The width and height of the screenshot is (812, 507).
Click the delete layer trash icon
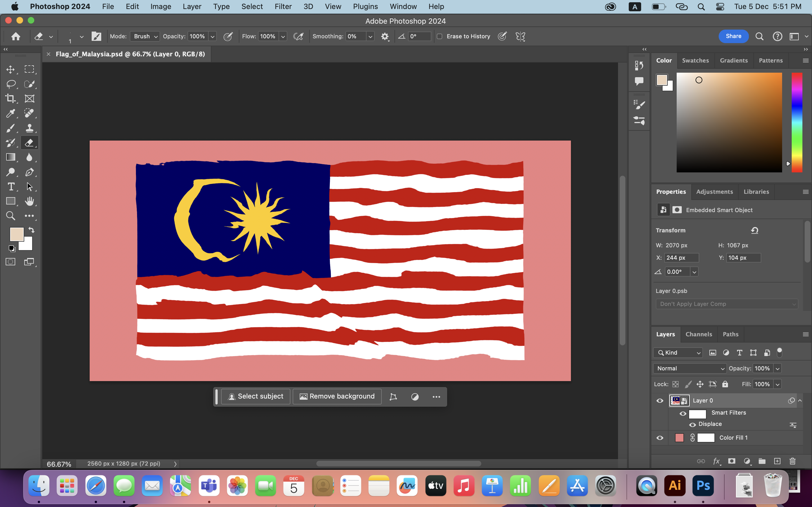(x=792, y=461)
